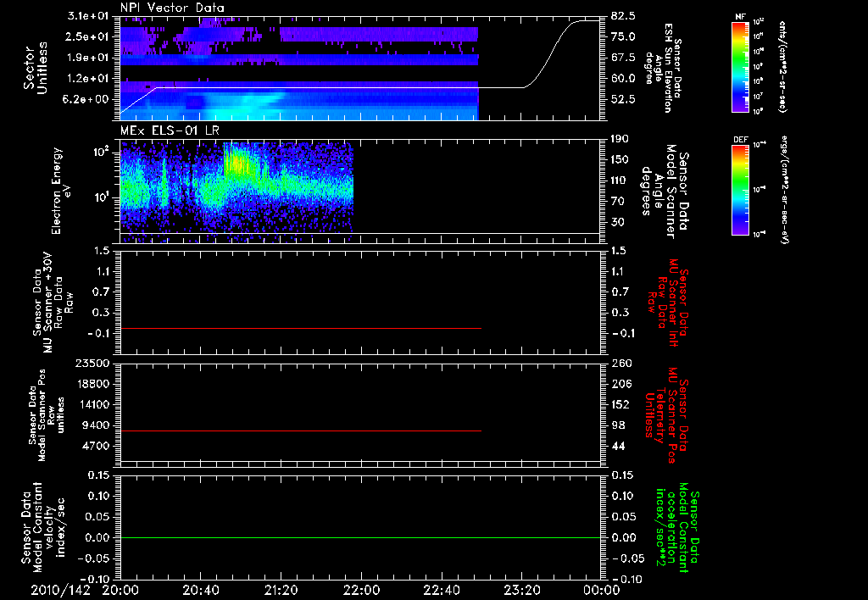
Task: Click the '22:00' time tick label
Action: [x=361, y=590]
